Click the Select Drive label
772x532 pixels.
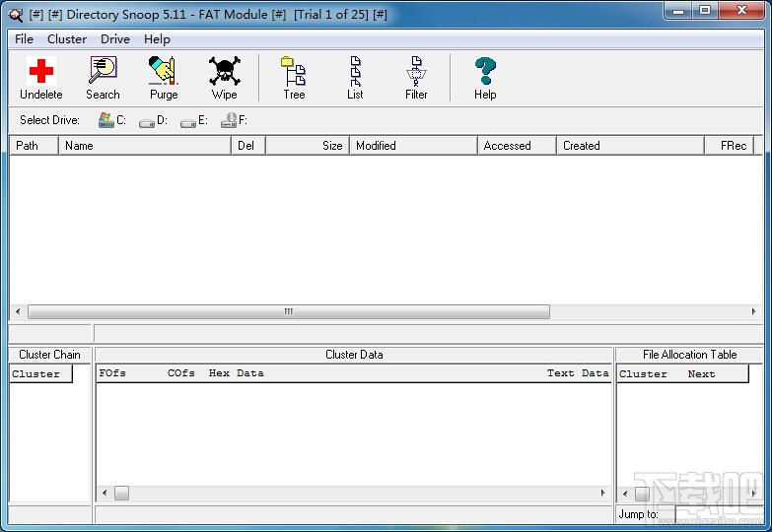coord(49,120)
